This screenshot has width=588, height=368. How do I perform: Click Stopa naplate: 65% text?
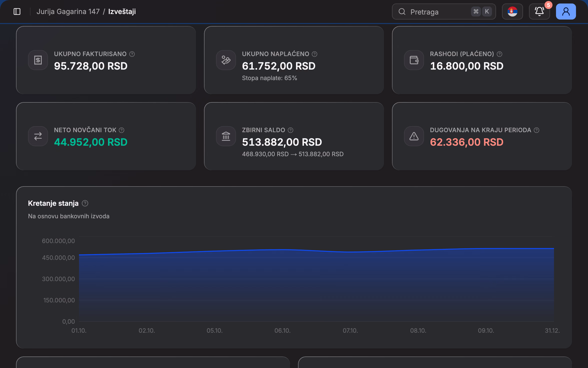(269, 78)
